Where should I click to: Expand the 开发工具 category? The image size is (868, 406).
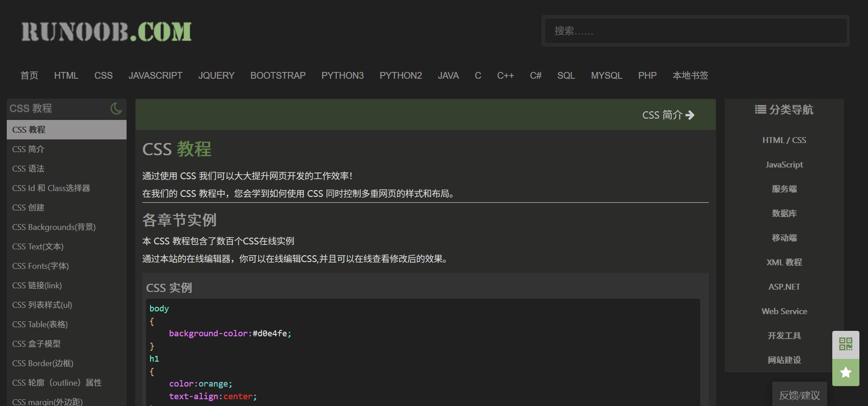[x=784, y=336]
